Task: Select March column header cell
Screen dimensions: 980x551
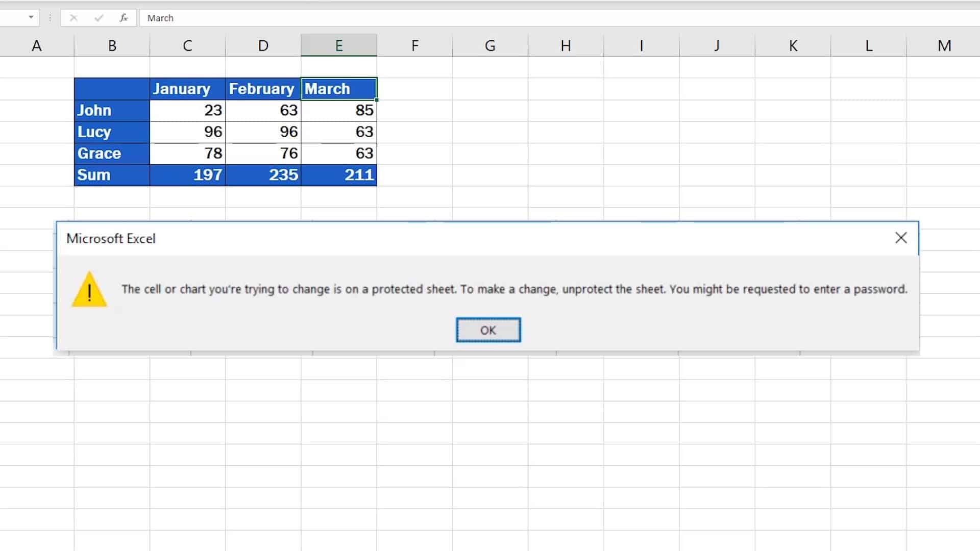Action: point(338,89)
